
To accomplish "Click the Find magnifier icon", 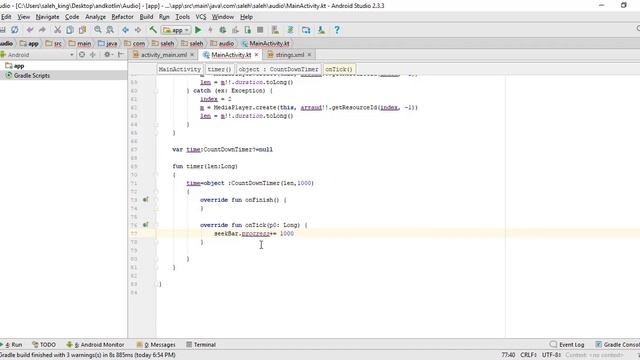I will pos(98,30).
